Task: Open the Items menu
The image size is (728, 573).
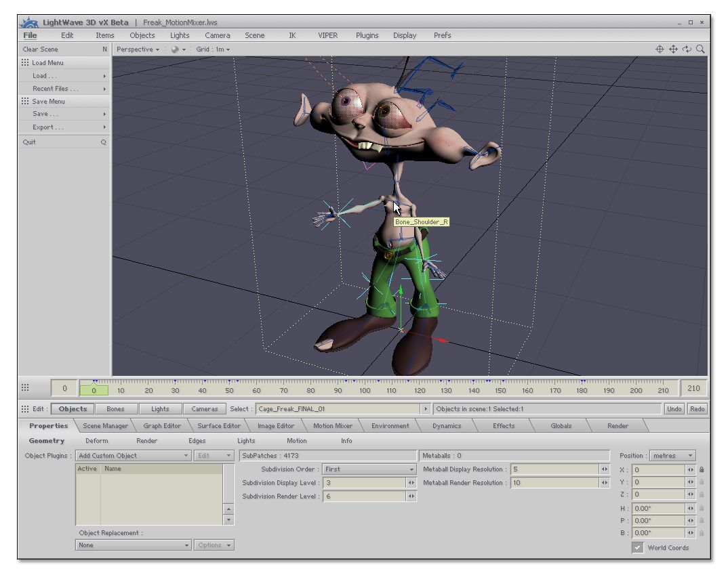Action: [105, 35]
